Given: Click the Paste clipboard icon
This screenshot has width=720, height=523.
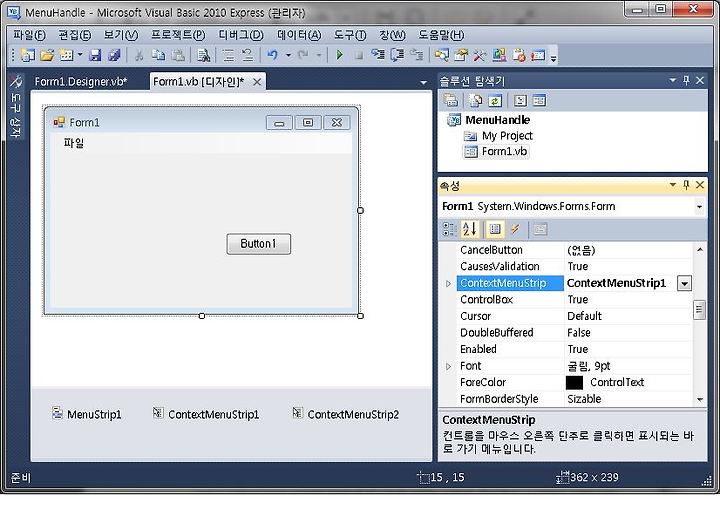Looking at the screenshot, I should (178, 56).
